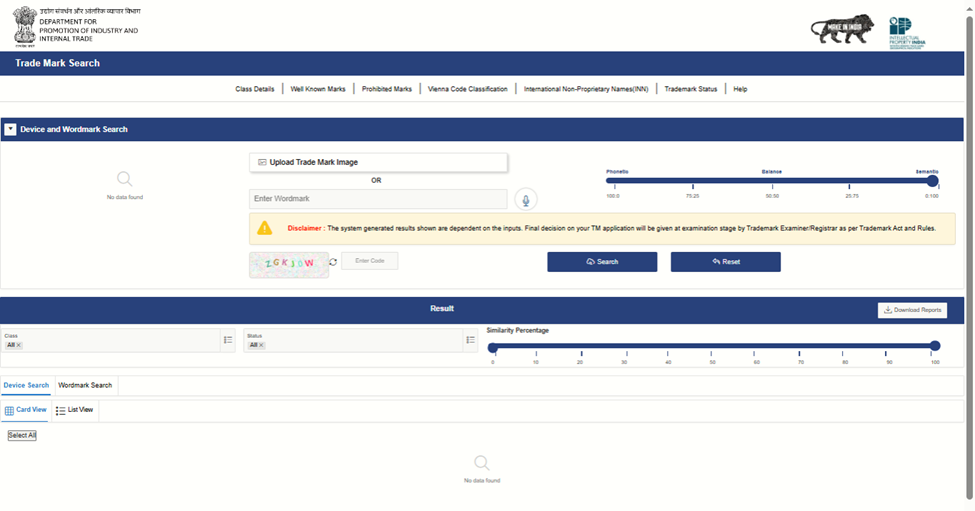Focus the captcha Enter Code field
This screenshot has height=511, width=975.
pos(369,261)
